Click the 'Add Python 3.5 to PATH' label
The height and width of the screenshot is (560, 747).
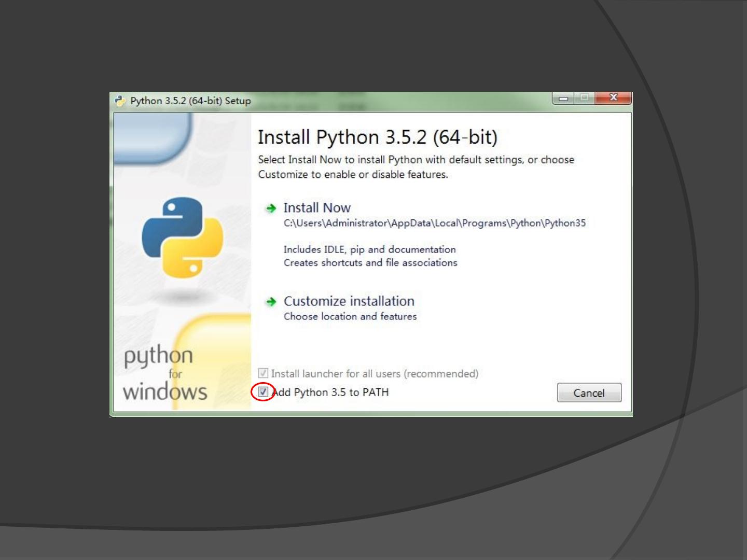(x=330, y=393)
